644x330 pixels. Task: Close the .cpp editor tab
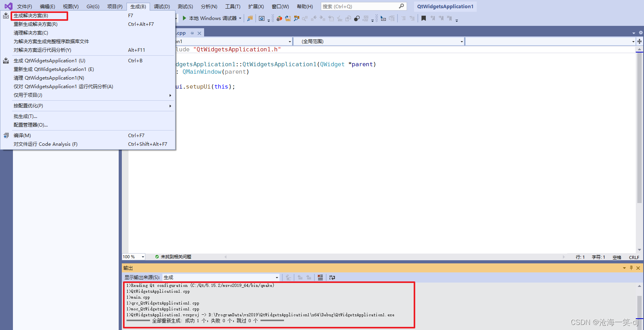199,33
